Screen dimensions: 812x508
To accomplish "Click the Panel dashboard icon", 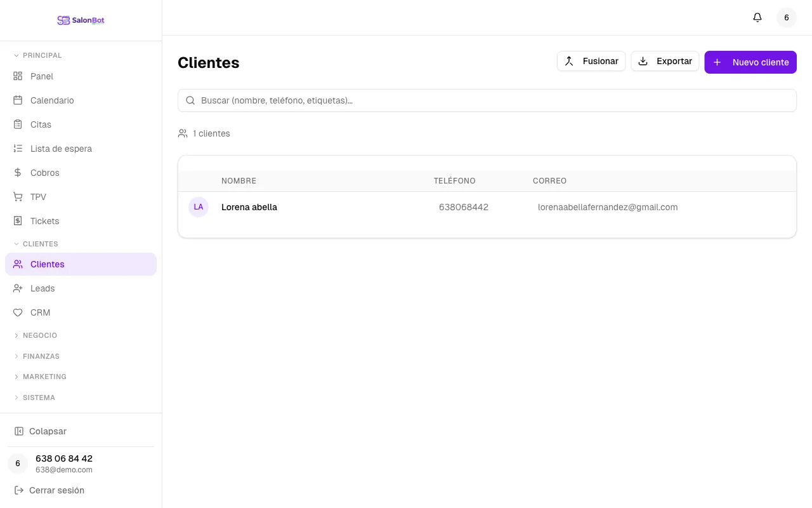I will click(x=18, y=76).
